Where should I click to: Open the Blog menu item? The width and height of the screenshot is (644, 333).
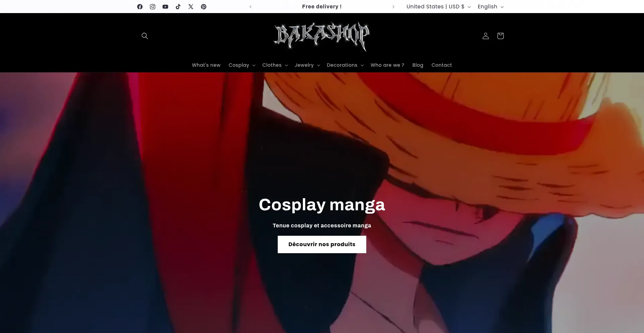[418, 65]
